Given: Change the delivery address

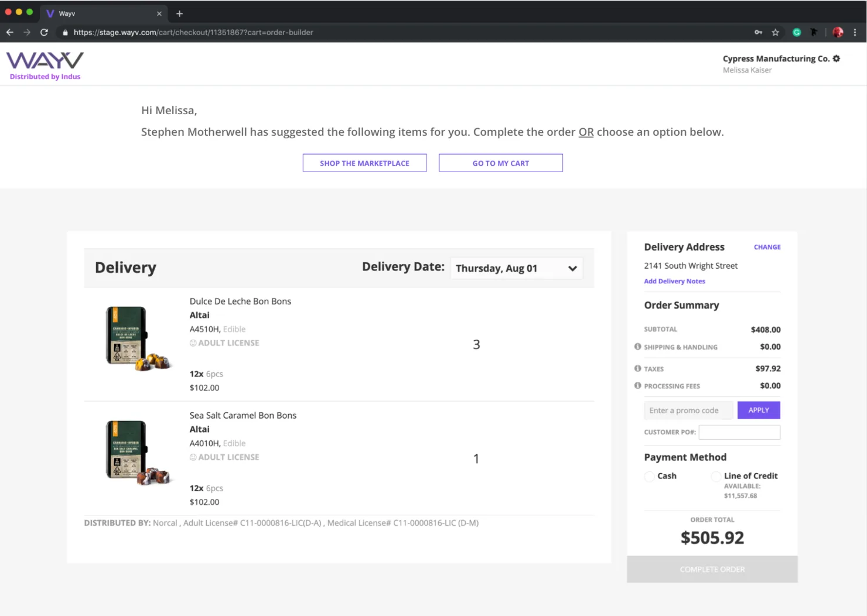Looking at the screenshot, I should pos(767,247).
